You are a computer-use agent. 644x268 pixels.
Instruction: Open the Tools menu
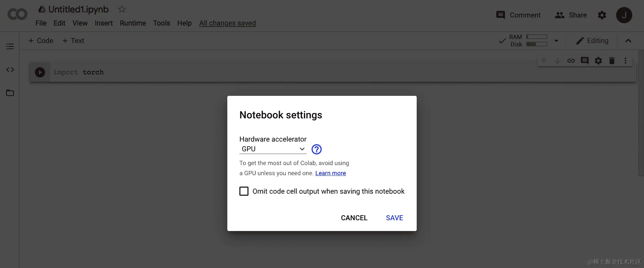pos(162,23)
